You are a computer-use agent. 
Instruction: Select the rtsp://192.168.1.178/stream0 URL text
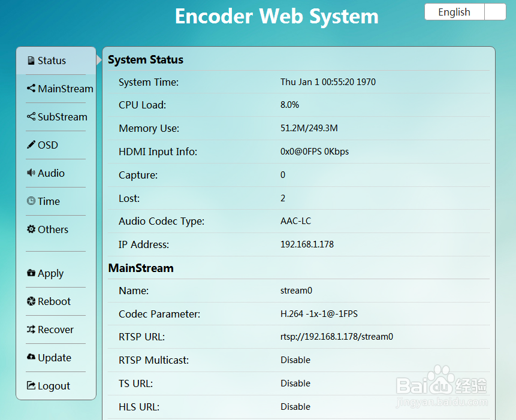coord(337,337)
